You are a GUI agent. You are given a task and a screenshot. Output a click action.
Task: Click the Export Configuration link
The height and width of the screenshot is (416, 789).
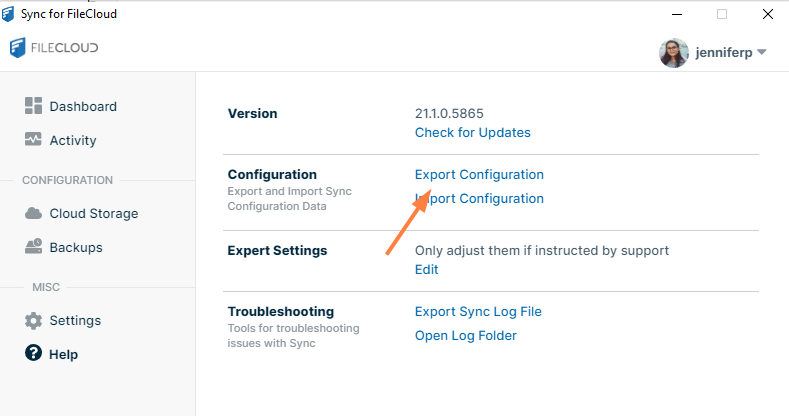click(479, 174)
